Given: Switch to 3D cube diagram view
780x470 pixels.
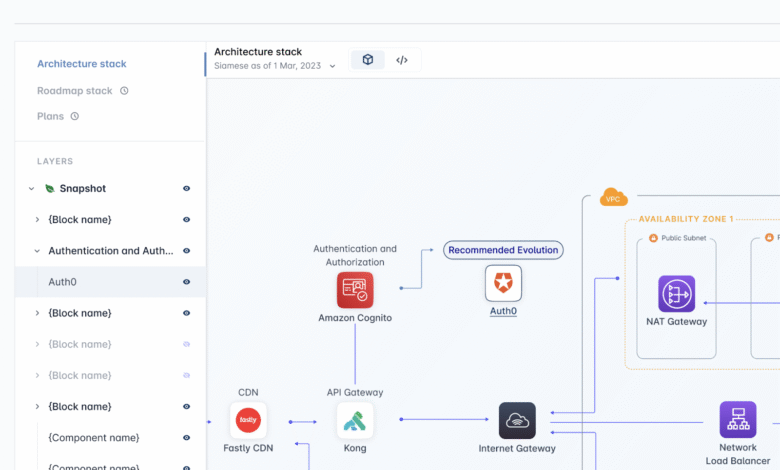Looking at the screenshot, I should pos(368,60).
